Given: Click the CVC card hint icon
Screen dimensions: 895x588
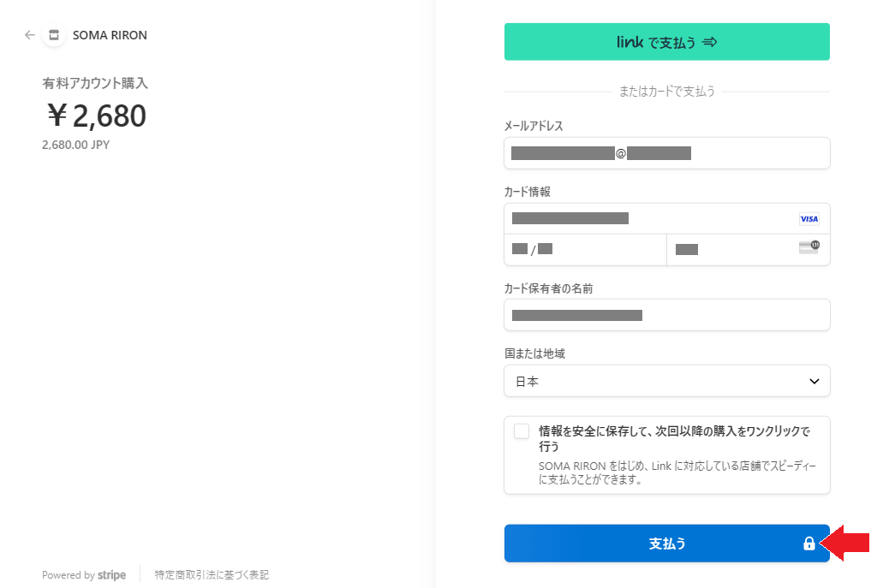Looking at the screenshot, I should 808,247.
